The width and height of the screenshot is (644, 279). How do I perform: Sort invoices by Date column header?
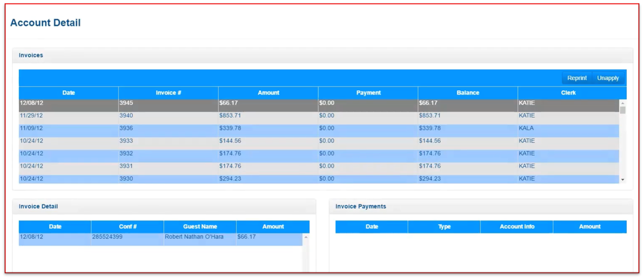click(68, 93)
